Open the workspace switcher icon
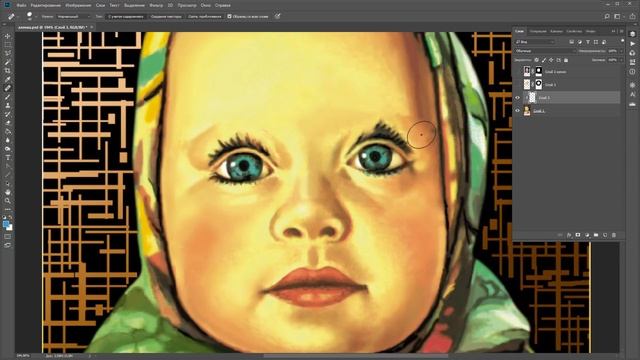640x360 pixels. (618, 16)
